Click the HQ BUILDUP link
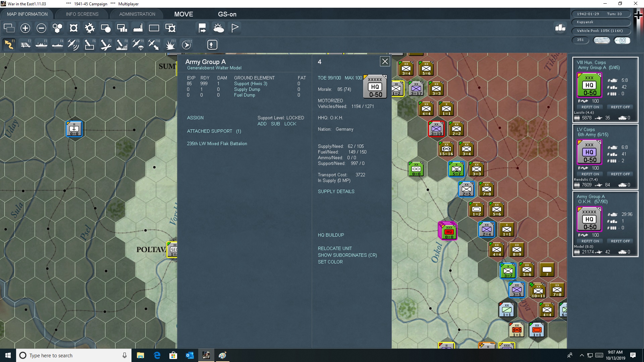This screenshot has height=362, width=644. click(x=331, y=235)
